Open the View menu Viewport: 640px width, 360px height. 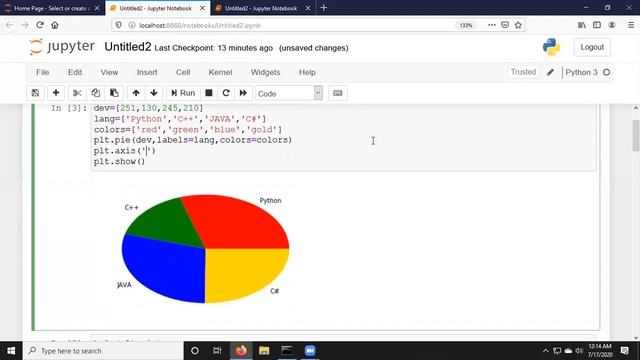(x=109, y=72)
